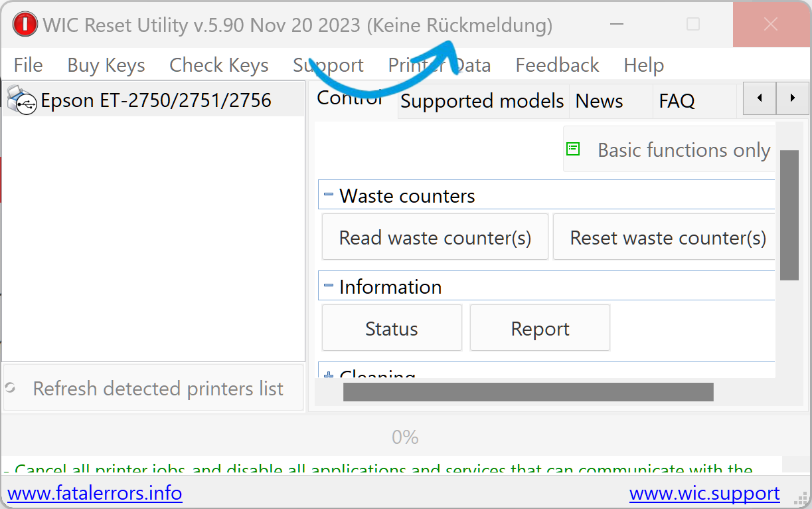This screenshot has height=509, width=812.
Task: Expand the Cleaning section
Action: tap(329, 375)
